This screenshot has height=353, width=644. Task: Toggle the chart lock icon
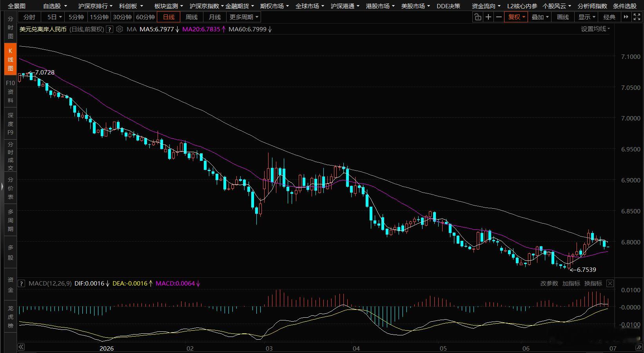477,17
